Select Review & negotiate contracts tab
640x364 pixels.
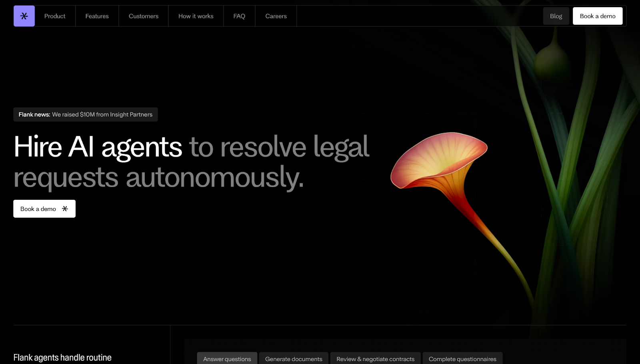pyautogui.click(x=375, y=358)
